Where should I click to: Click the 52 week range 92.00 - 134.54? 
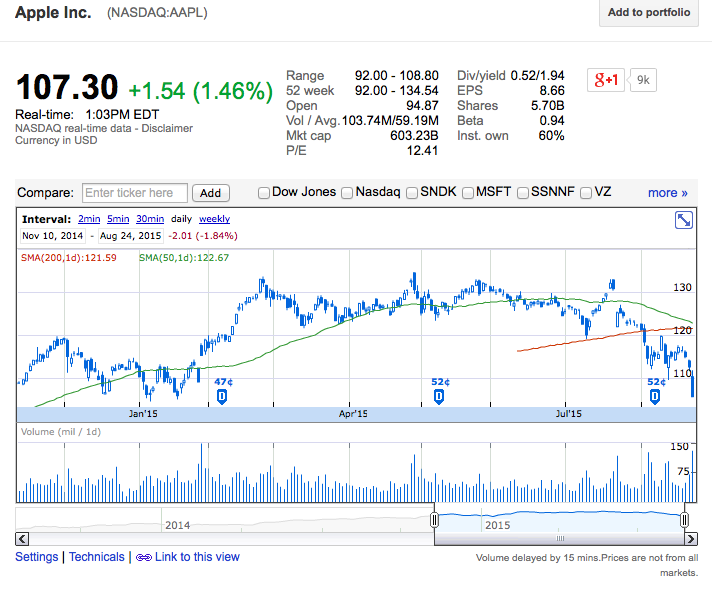click(396, 91)
